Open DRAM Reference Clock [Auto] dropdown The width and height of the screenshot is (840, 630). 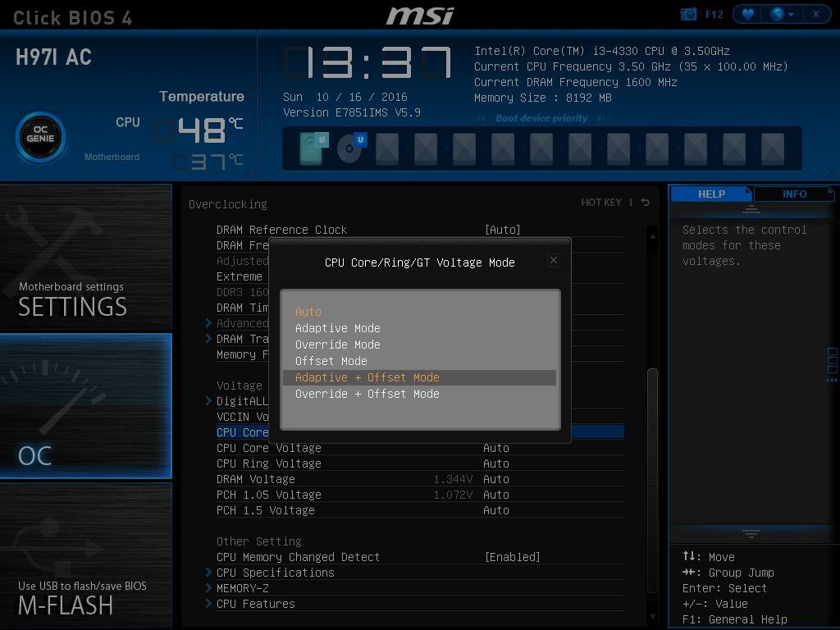click(x=503, y=230)
